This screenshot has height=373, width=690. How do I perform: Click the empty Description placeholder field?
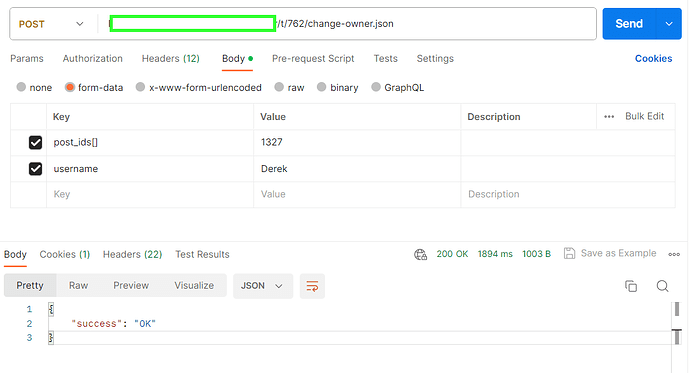pos(568,194)
